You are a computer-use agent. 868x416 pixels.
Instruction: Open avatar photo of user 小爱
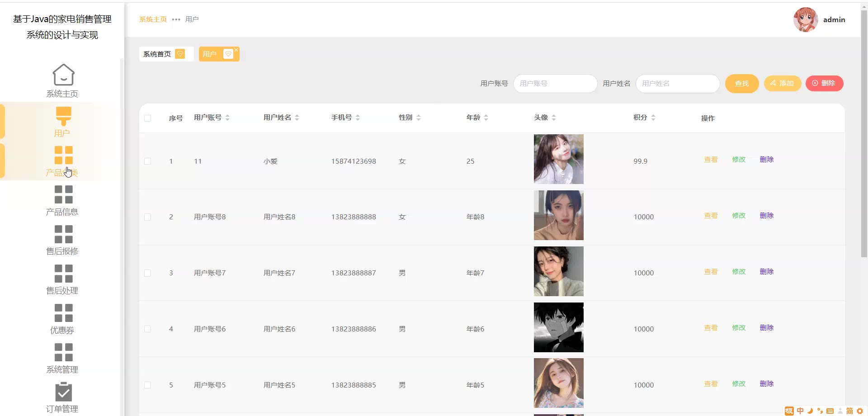point(559,159)
